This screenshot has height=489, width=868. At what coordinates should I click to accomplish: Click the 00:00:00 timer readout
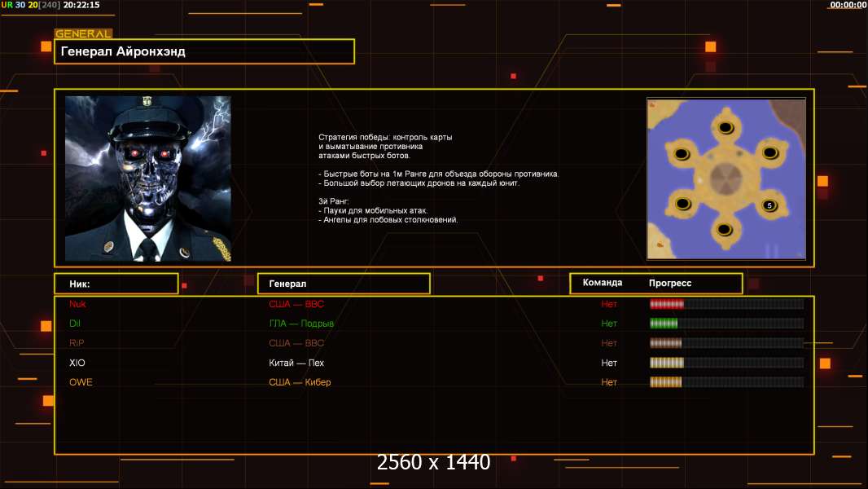(x=848, y=5)
